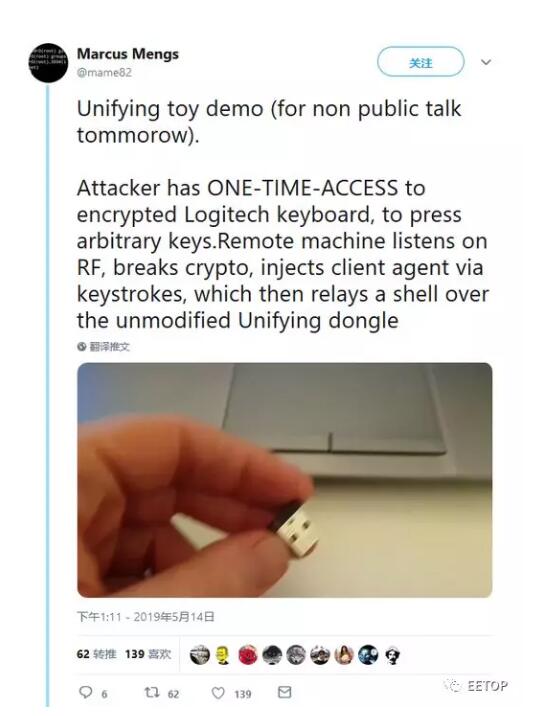Open the tweet timestamp 2019年5月14日
The height and width of the screenshot is (716, 543).
coord(146,617)
